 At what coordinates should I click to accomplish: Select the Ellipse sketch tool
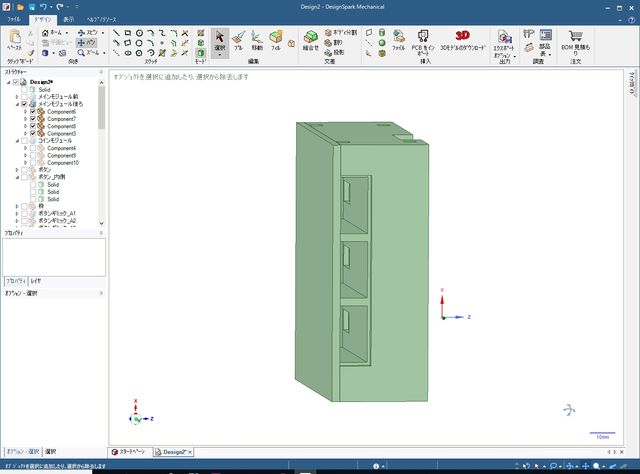pos(128,53)
